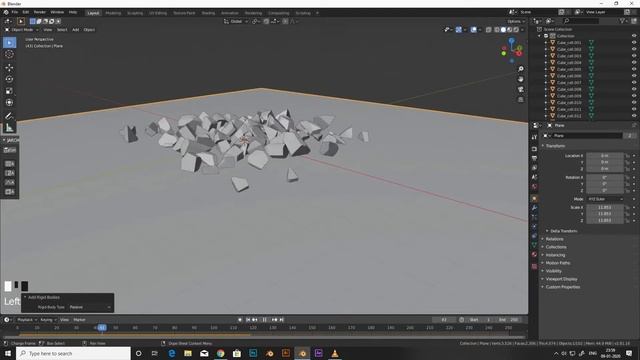Collapse the Transform panel
The image size is (640, 360).
coord(555,146)
